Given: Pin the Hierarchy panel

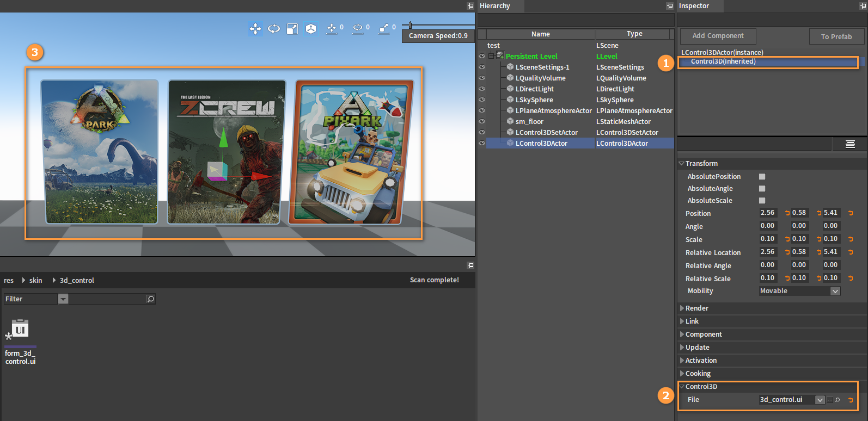Looking at the screenshot, I should tap(670, 5).
